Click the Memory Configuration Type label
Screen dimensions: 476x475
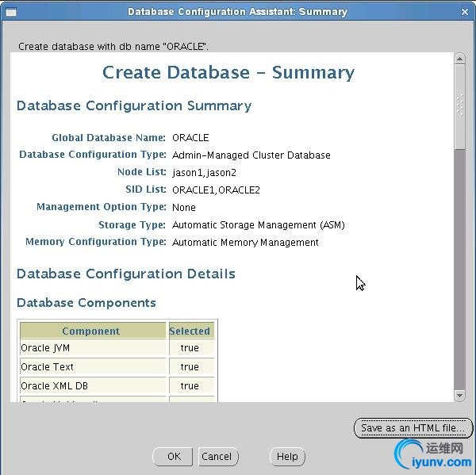click(96, 242)
